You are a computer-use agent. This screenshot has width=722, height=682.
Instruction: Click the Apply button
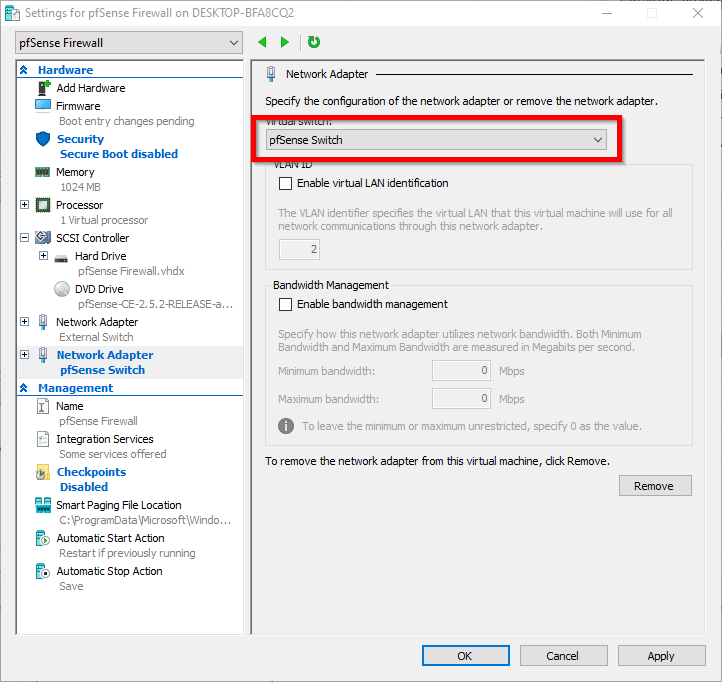661,656
